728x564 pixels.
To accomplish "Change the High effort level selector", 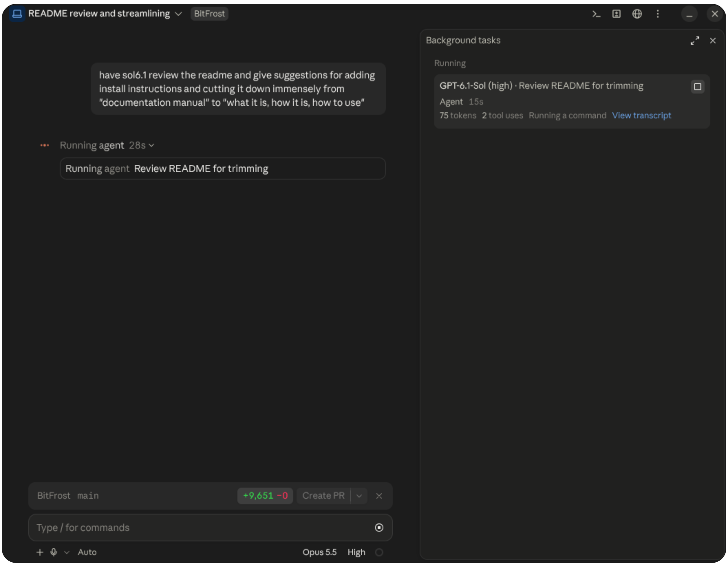I will click(x=356, y=552).
